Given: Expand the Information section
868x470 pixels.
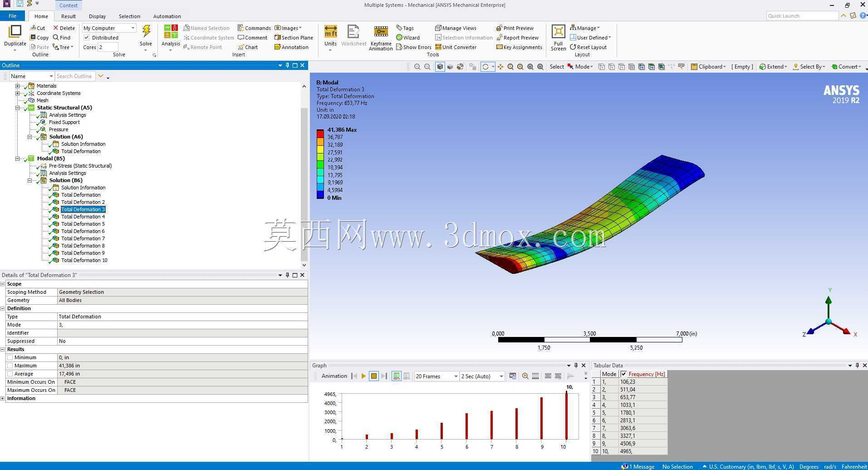Looking at the screenshot, I should [3, 398].
